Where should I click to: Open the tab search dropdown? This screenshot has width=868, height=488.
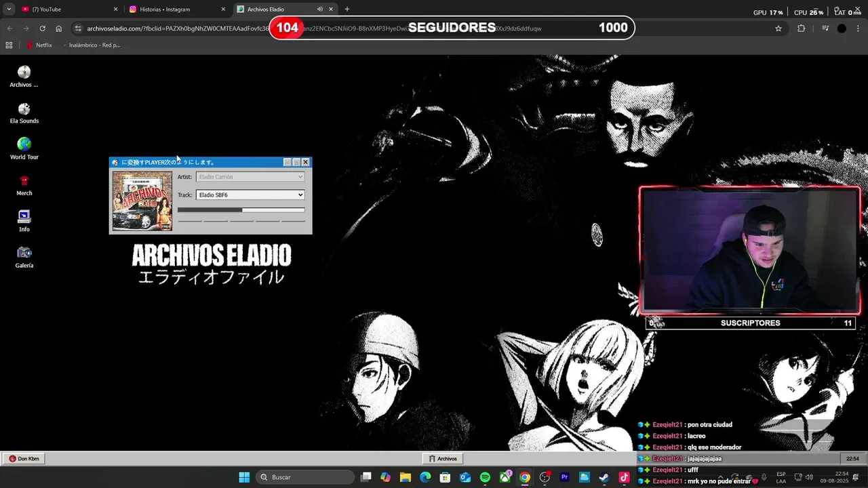point(9,9)
